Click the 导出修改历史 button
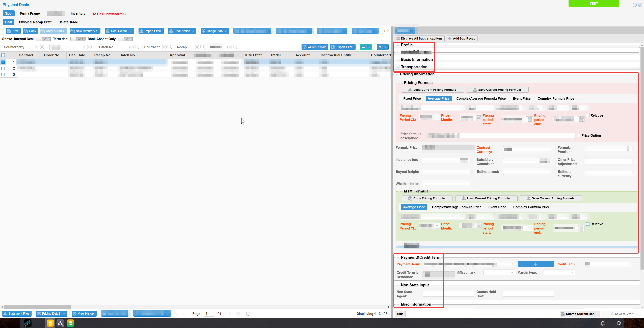The image size is (644, 328). (x=314, y=47)
